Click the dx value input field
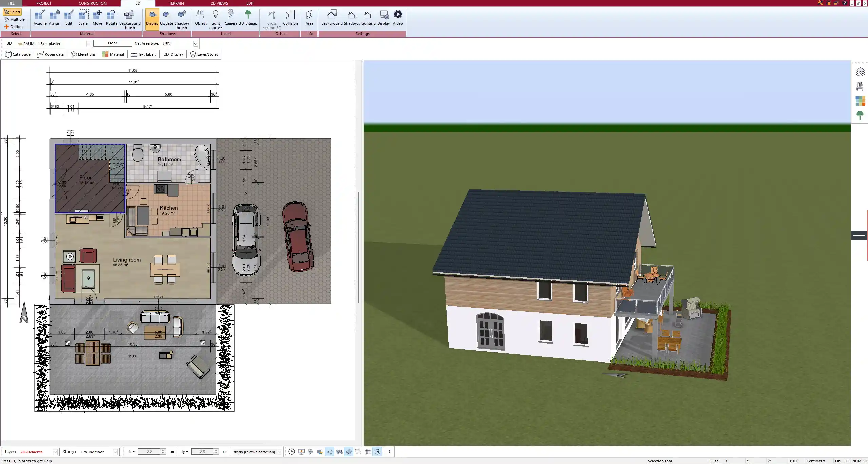This screenshot has width=868, height=464. (x=149, y=452)
